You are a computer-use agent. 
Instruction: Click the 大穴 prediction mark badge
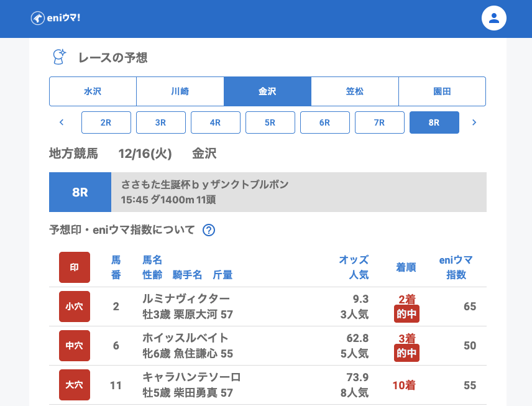75,385
